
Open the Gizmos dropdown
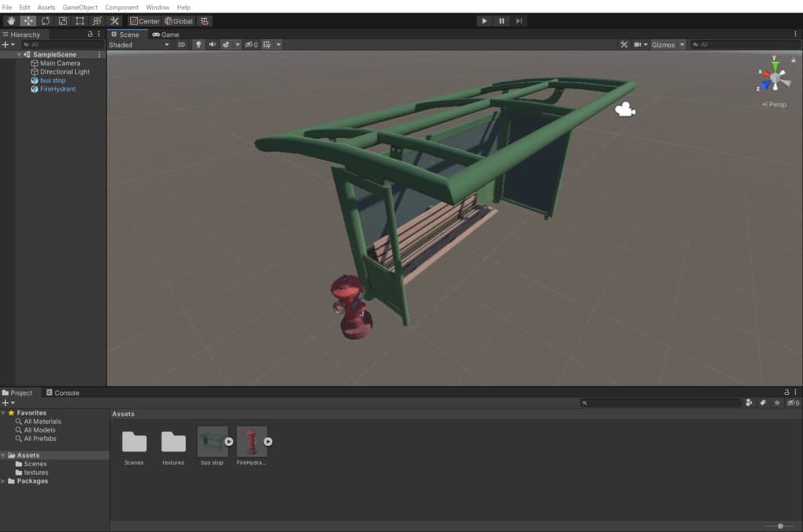point(668,45)
